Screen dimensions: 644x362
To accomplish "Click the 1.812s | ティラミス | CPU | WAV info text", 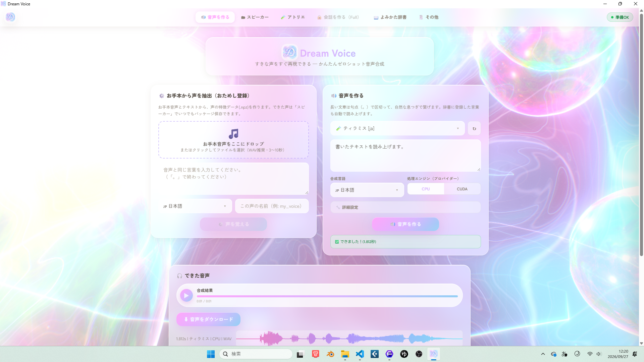I will click(x=204, y=339).
